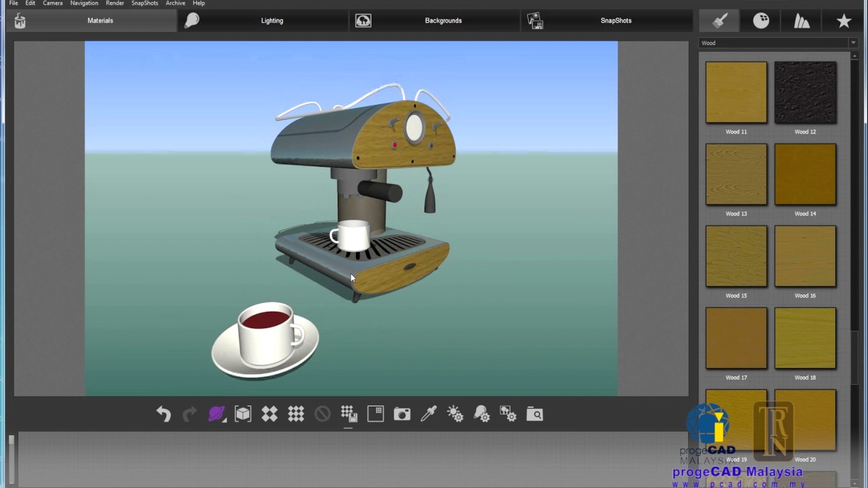Image resolution: width=868 pixels, height=488 pixels.
Task: Select the Wood 17 material swatch
Action: coord(736,338)
